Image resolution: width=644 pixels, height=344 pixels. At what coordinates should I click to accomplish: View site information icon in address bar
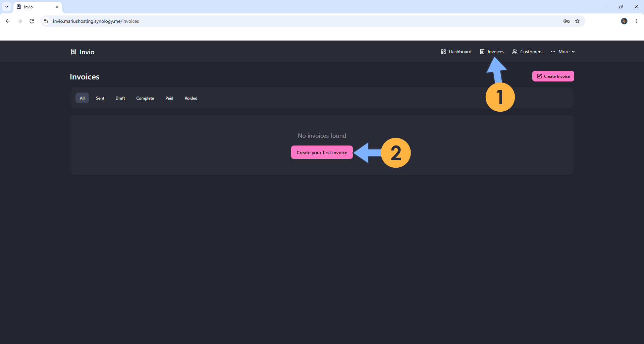click(46, 21)
